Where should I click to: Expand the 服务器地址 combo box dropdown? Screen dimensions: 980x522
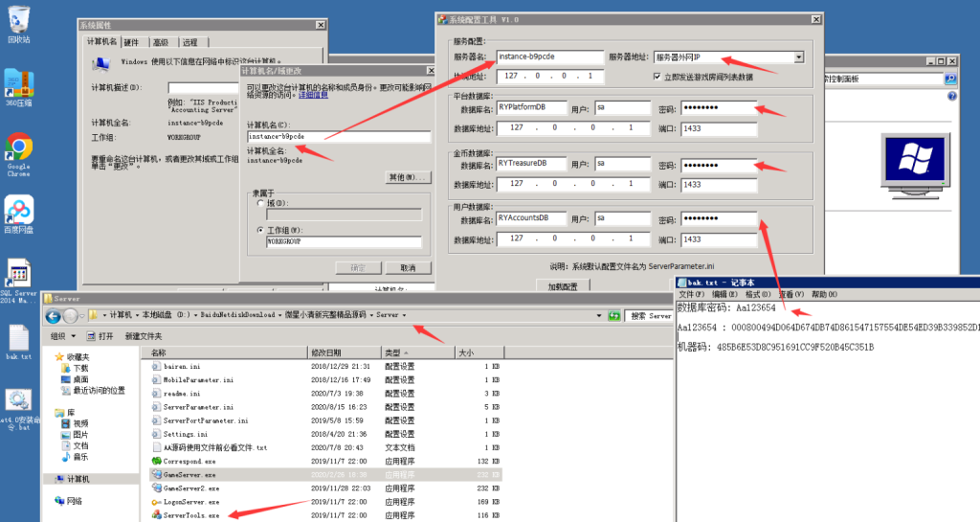point(798,57)
